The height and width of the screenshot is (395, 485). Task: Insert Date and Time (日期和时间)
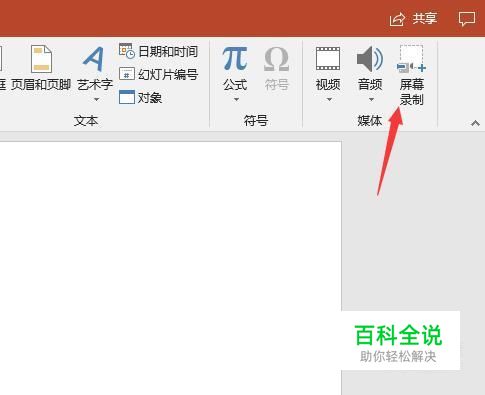159,51
